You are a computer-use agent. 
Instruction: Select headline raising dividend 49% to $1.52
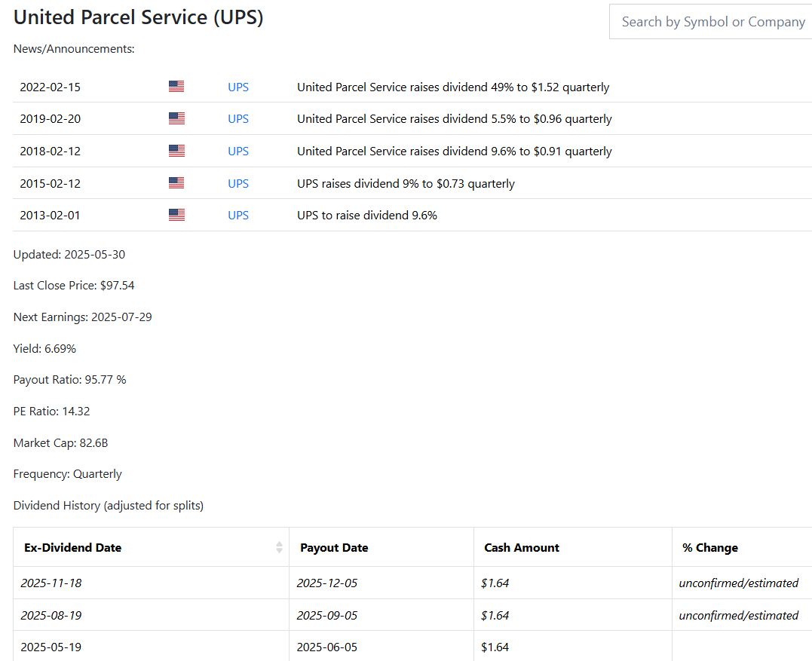point(453,87)
